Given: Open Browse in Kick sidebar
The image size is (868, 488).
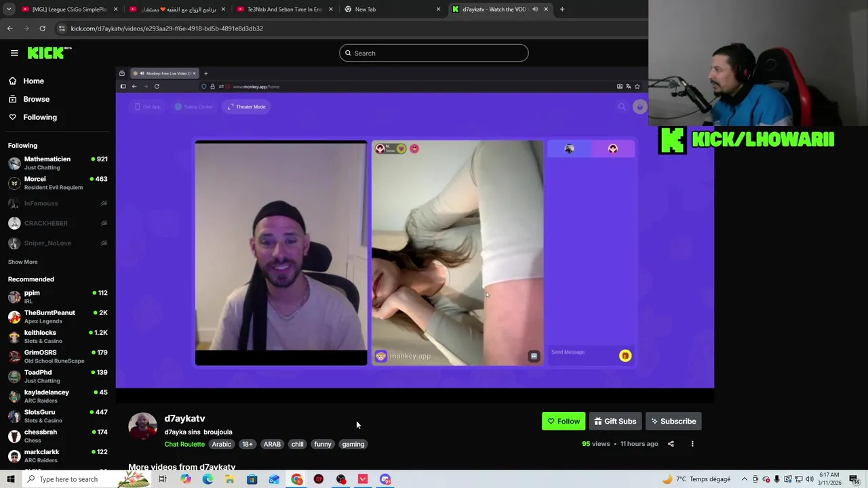Looking at the screenshot, I should 36,99.
